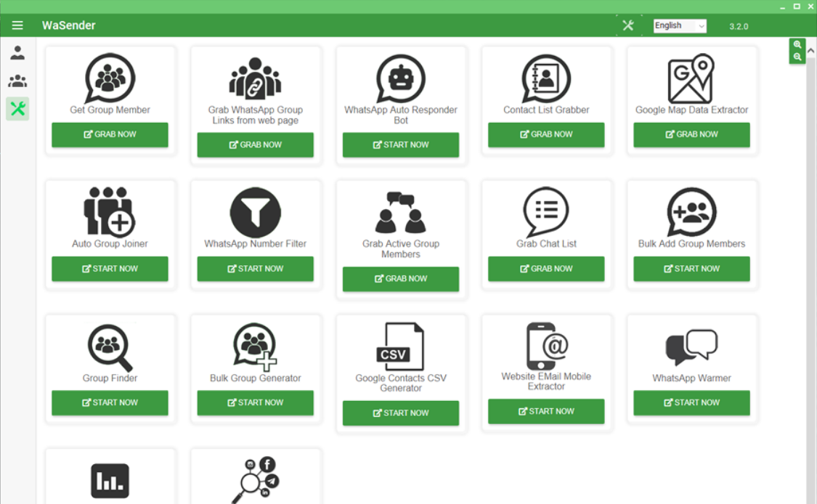
Task: Grab Now under Contact List Grabber
Action: pos(546,134)
